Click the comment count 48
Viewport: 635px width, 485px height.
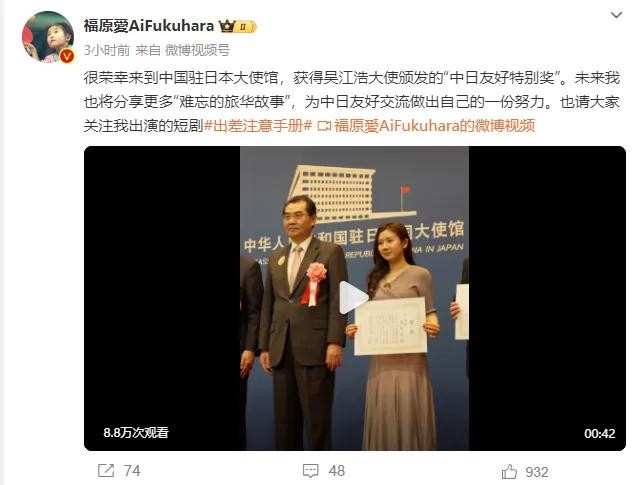click(337, 471)
